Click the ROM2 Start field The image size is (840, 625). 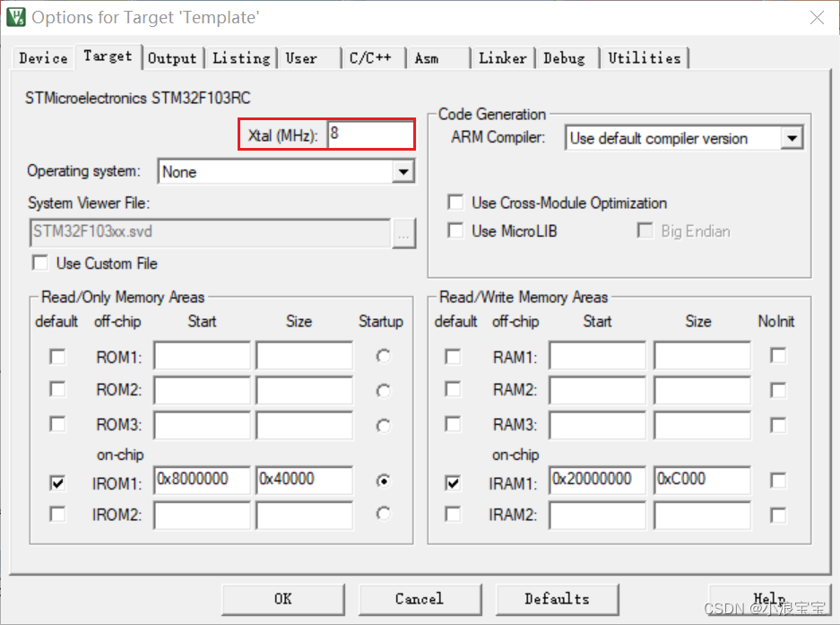click(x=202, y=390)
